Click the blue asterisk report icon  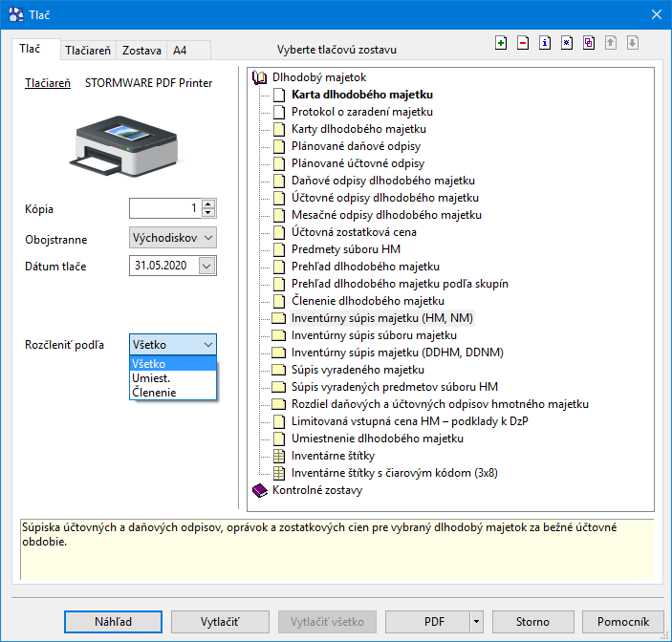(x=567, y=43)
